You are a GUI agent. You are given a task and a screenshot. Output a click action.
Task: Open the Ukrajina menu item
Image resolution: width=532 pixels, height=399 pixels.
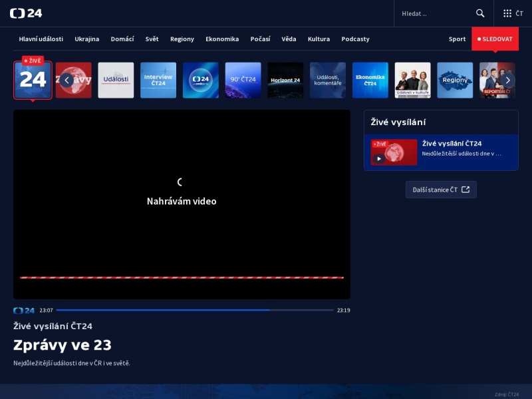pos(87,39)
